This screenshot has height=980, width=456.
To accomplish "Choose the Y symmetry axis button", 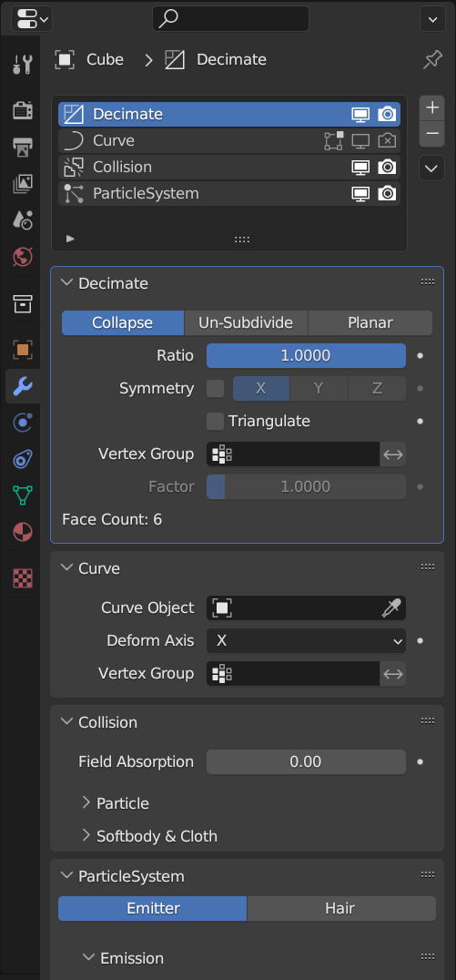I will 319,389.
